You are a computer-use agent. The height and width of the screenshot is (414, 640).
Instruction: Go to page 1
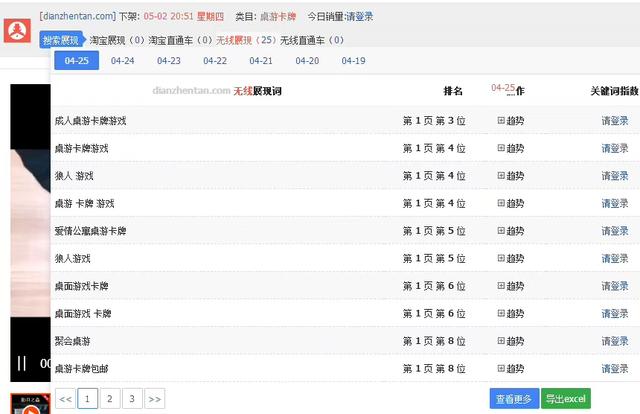coord(87,398)
